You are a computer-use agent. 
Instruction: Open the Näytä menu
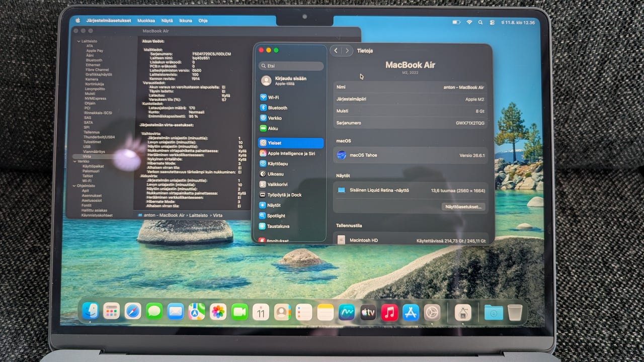(168, 21)
